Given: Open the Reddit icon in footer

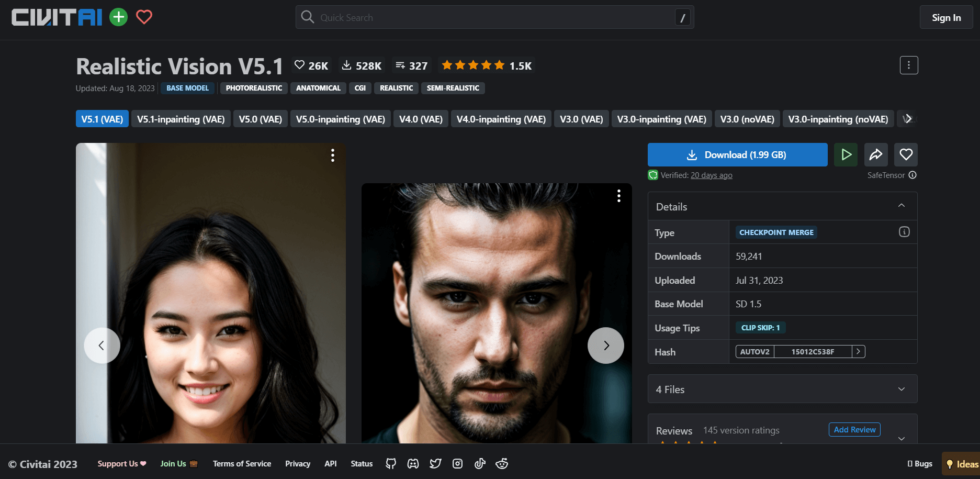Looking at the screenshot, I should click(x=502, y=464).
